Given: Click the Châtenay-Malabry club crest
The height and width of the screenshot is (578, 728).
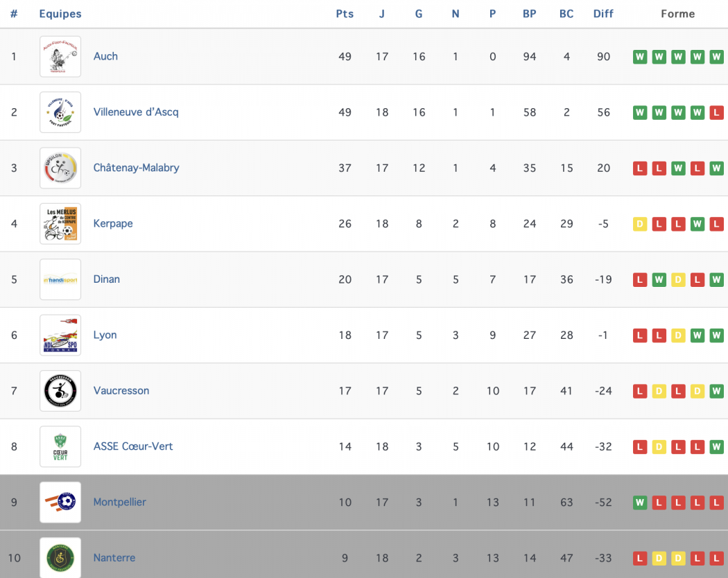Looking at the screenshot, I should pyautogui.click(x=60, y=168).
